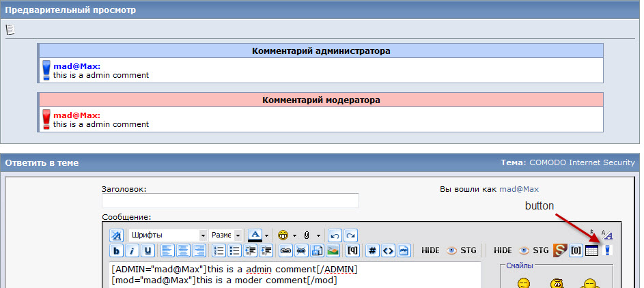Screen dimensions: 644x288
Task: Open the Шрифты font dropdown
Action: coord(167,235)
